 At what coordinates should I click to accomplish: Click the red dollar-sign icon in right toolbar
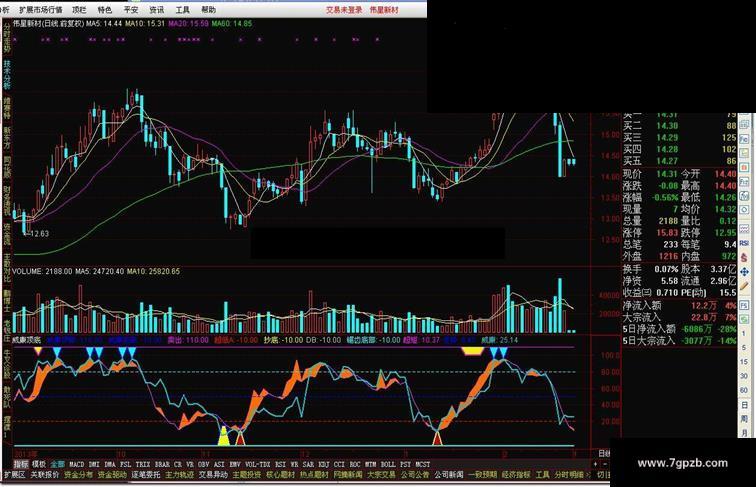click(x=744, y=257)
